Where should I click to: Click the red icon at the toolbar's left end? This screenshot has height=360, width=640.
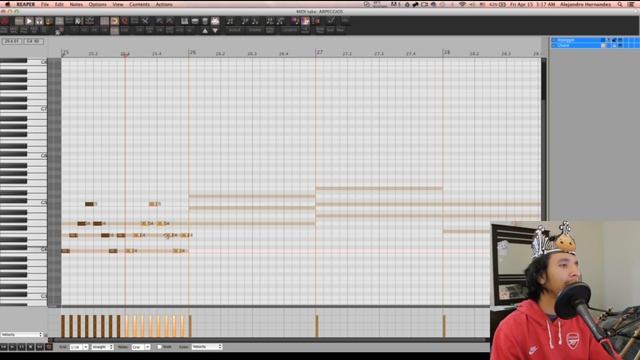[x=5, y=21]
